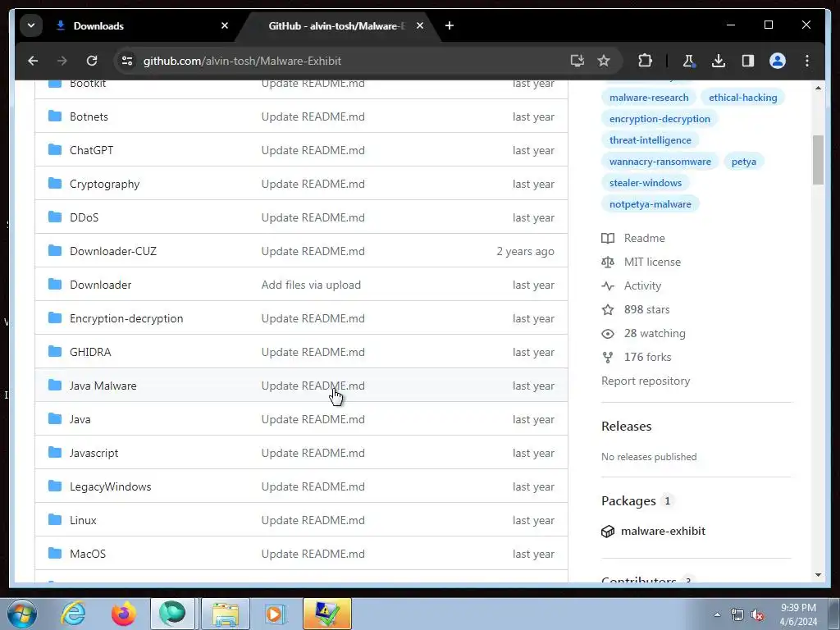
Task: Switch to the Downloads tab
Action: tap(140, 25)
